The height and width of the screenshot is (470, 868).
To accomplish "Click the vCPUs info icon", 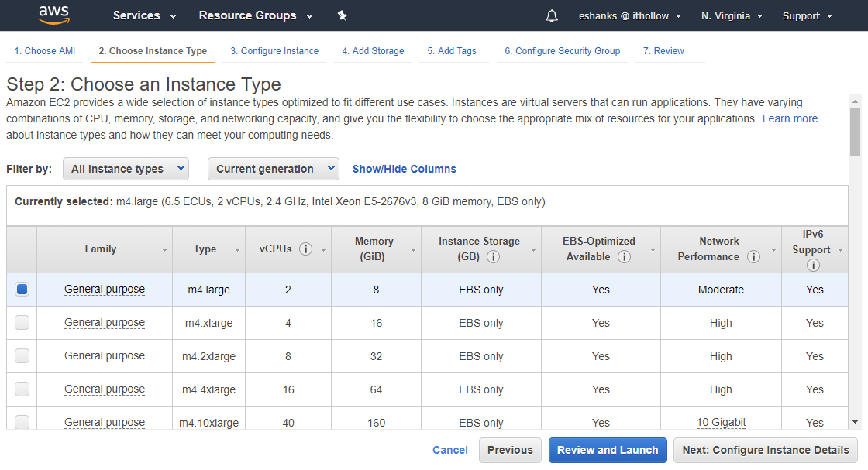I will (305, 249).
